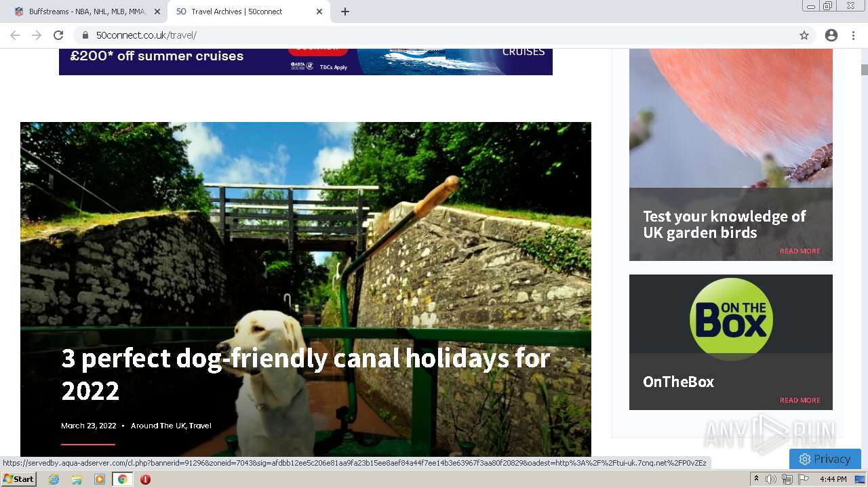This screenshot has height=488, width=868.
Task: Open Chrome profile account icon
Action: (831, 35)
